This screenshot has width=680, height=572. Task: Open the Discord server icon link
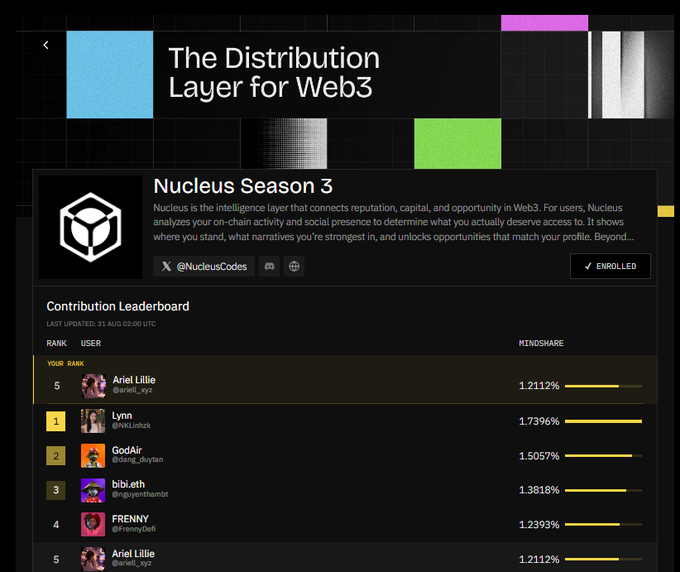click(269, 266)
